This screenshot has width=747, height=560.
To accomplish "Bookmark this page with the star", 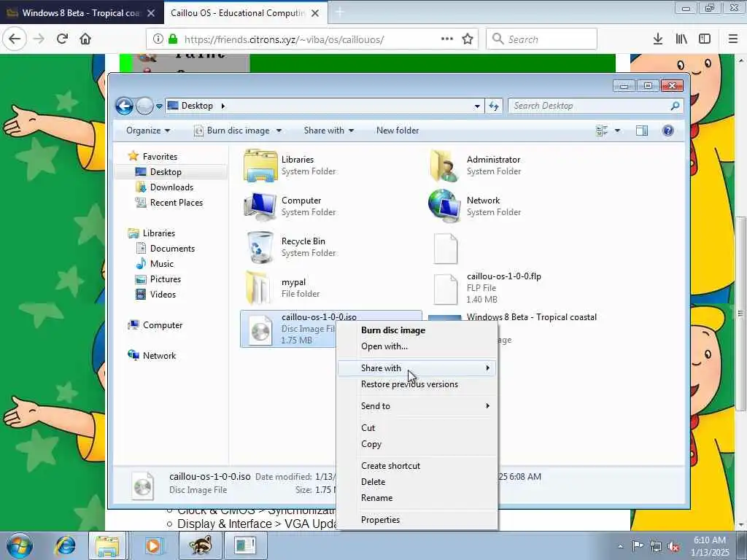I will point(468,39).
